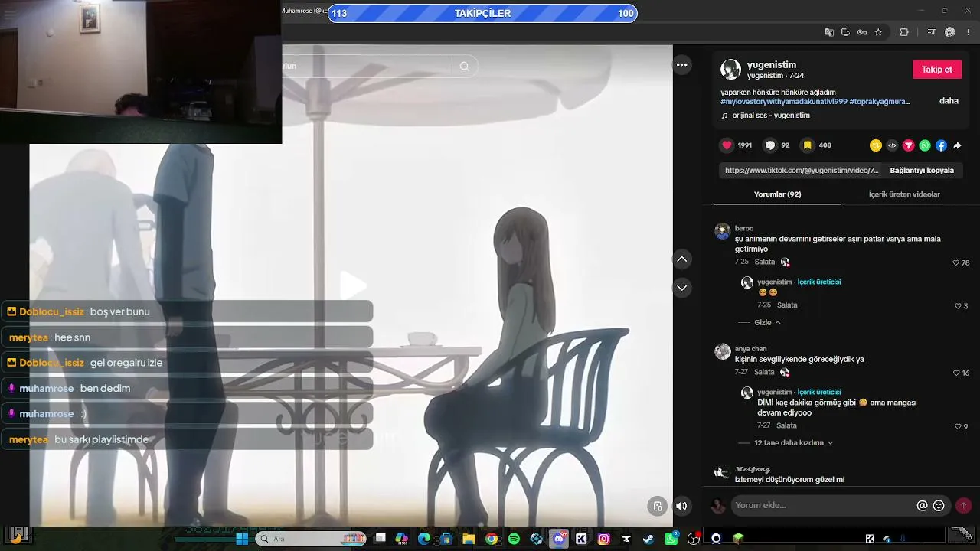The height and width of the screenshot is (551, 980).
Task: Switch to İçerik üreten videolar tab
Action: pos(904,194)
